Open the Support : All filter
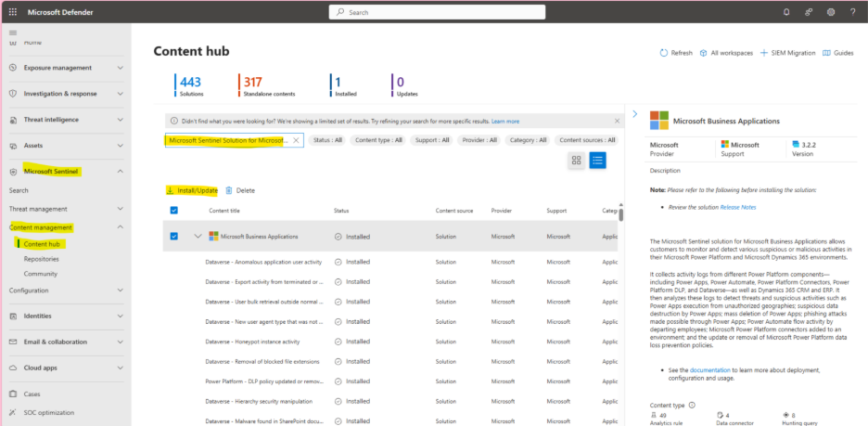The height and width of the screenshot is (426, 868). [x=432, y=140]
